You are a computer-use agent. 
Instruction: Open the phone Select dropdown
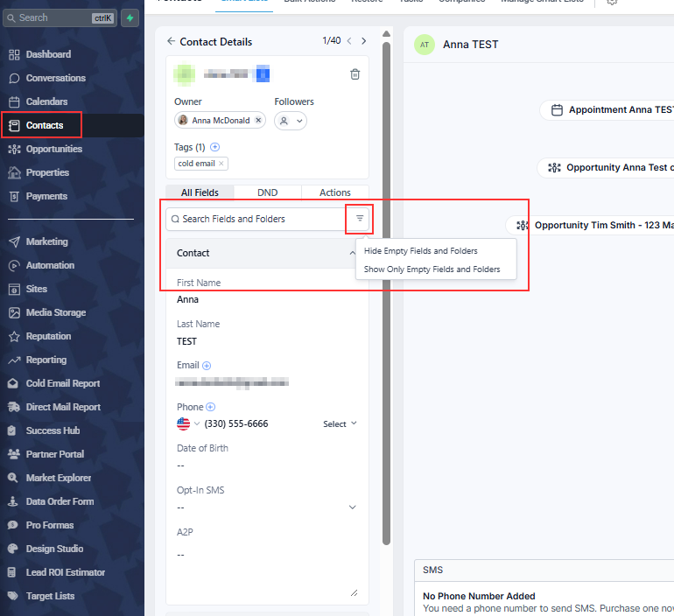click(340, 423)
